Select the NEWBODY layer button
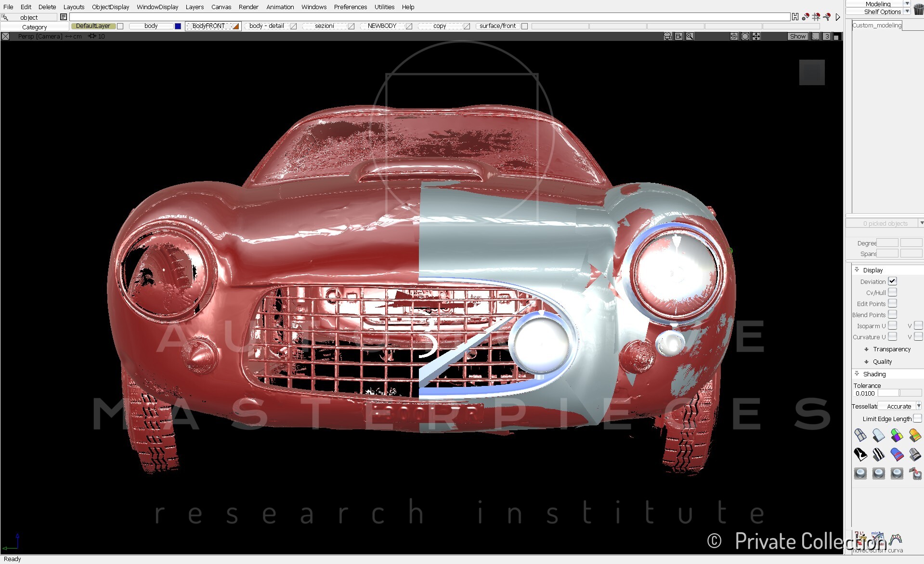This screenshot has width=924, height=564. pos(382,26)
